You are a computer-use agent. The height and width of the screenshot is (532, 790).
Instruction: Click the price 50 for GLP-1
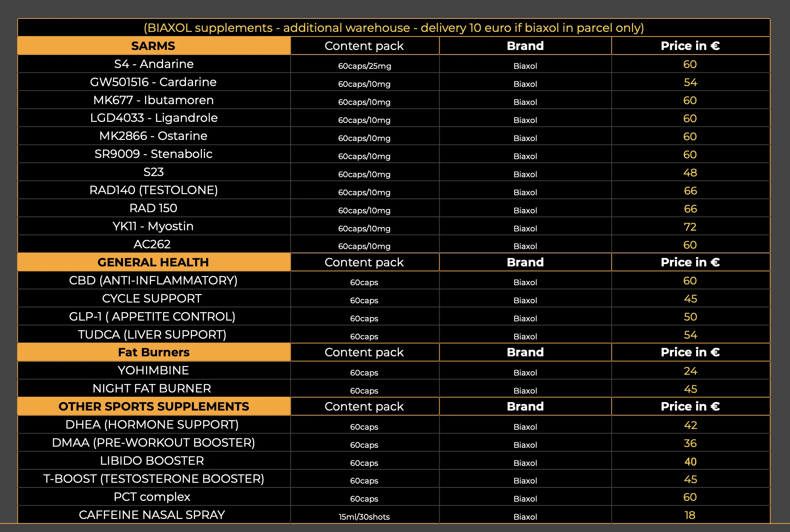click(690, 317)
